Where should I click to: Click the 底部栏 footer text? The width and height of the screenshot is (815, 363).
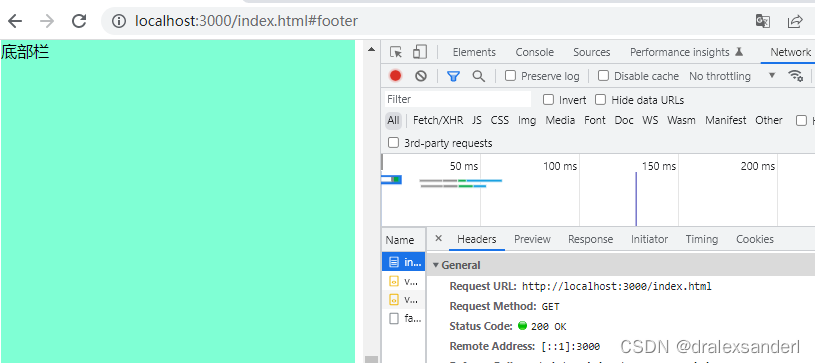pyautogui.click(x=25, y=52)
